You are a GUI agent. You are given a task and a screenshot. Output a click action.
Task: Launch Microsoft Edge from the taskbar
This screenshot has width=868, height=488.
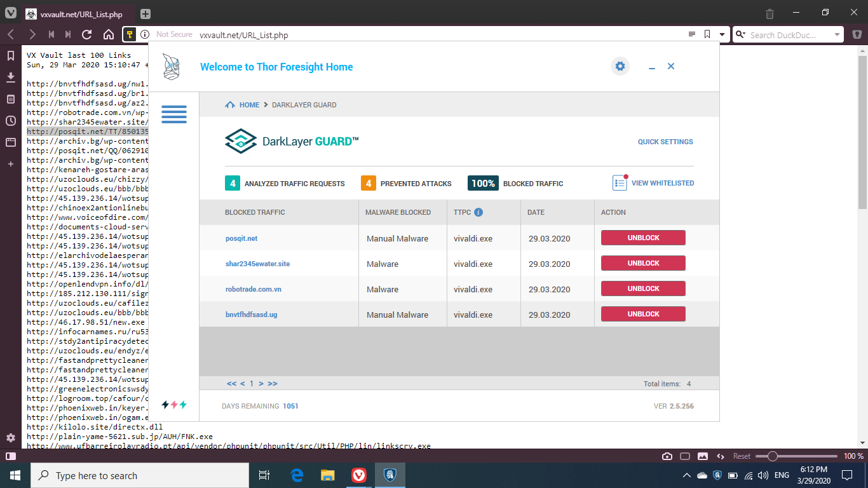297,475
